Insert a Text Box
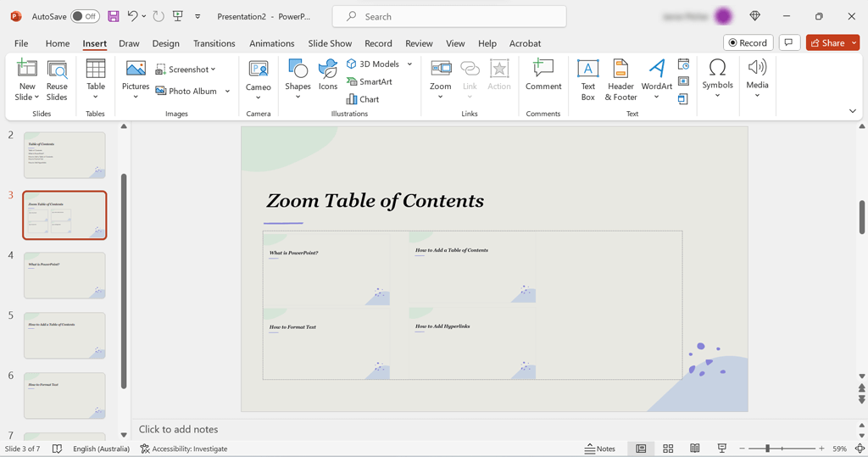Image resolution: width=868 pixels, height=457 pixels. click(x=587, y=80)
